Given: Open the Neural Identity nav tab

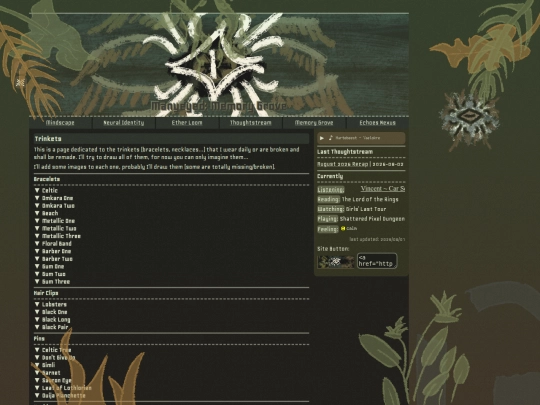Looking at the screenshot, I should 124,123.
